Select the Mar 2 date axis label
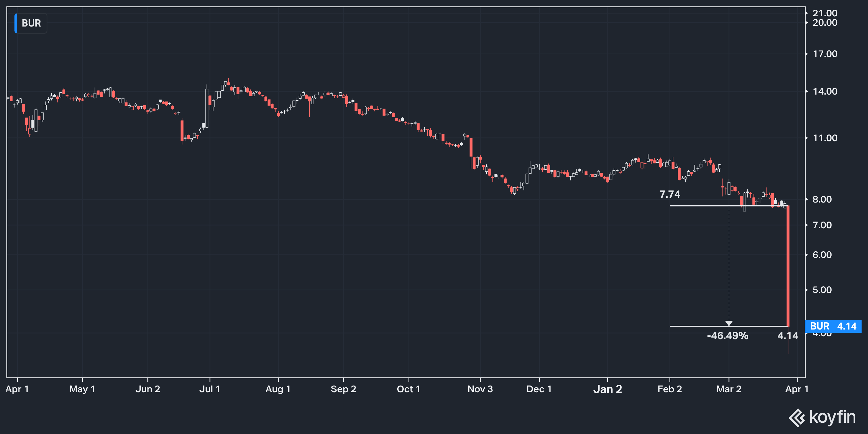 [x=728, y=389]
